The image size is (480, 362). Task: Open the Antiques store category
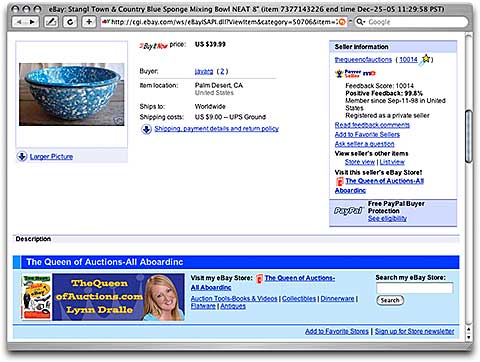coord(233,306)
